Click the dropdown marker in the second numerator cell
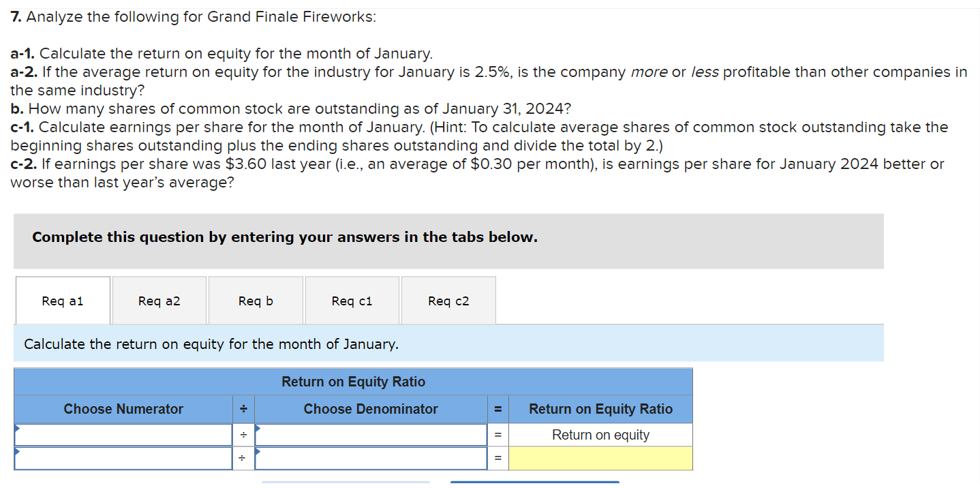The width and height of the screenshot is (980, 488). [18, 451]
